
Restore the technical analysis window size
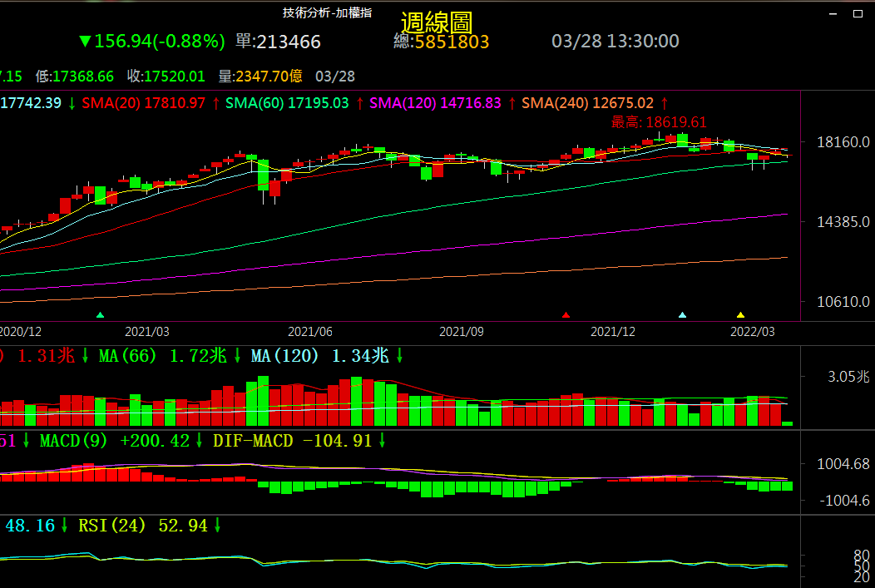(x=858, y=13)
